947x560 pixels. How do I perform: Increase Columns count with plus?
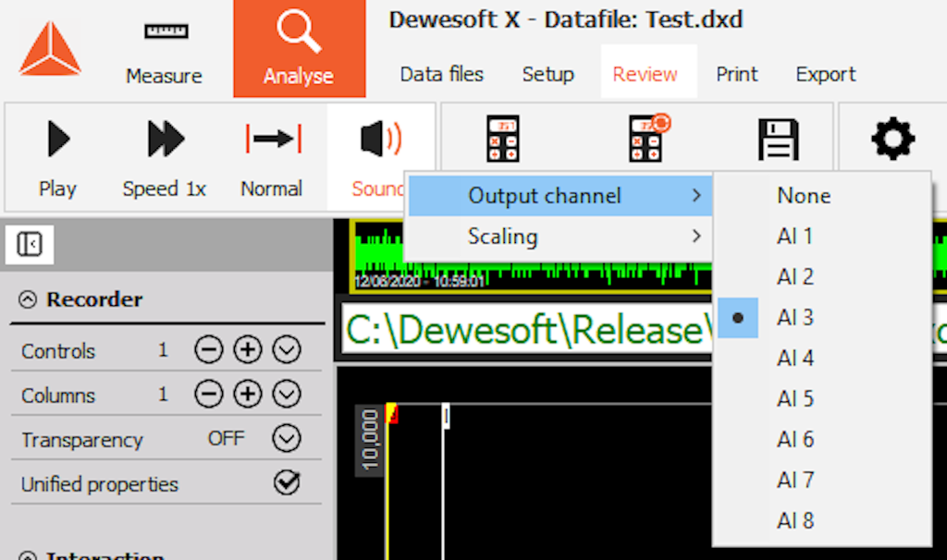248,394
